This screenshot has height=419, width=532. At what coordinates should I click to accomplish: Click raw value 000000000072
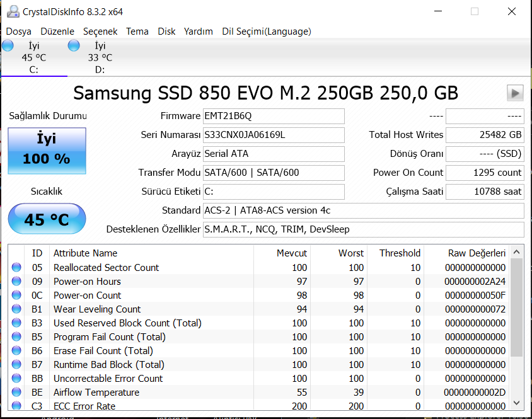(475, 309)
